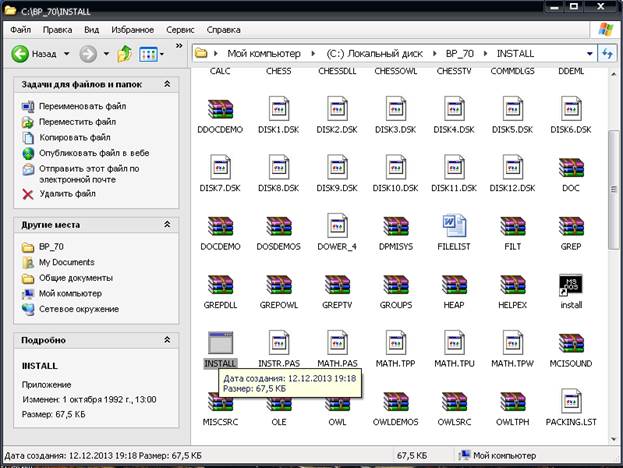This screenshot has width=623, height=468.
Task: Collapse the Другие места panel
Action: 167,224
